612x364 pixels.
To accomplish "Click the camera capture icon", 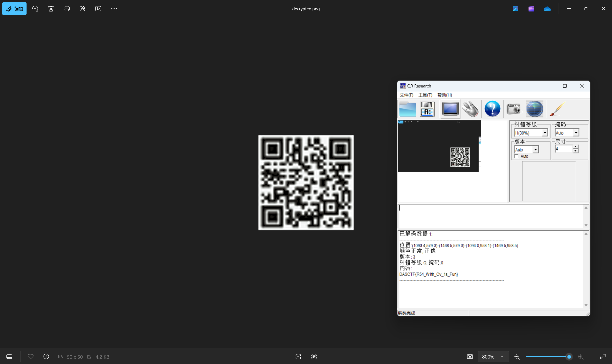I will point(514,109).
